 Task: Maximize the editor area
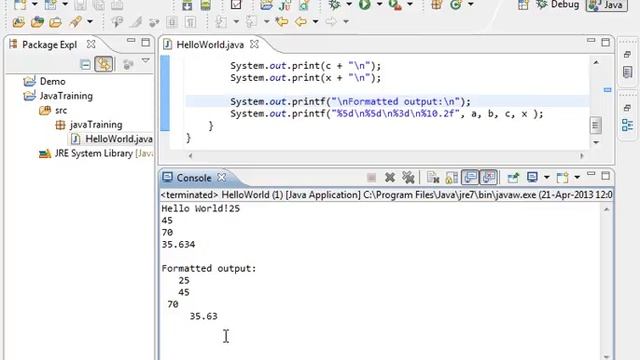[605, 42]
